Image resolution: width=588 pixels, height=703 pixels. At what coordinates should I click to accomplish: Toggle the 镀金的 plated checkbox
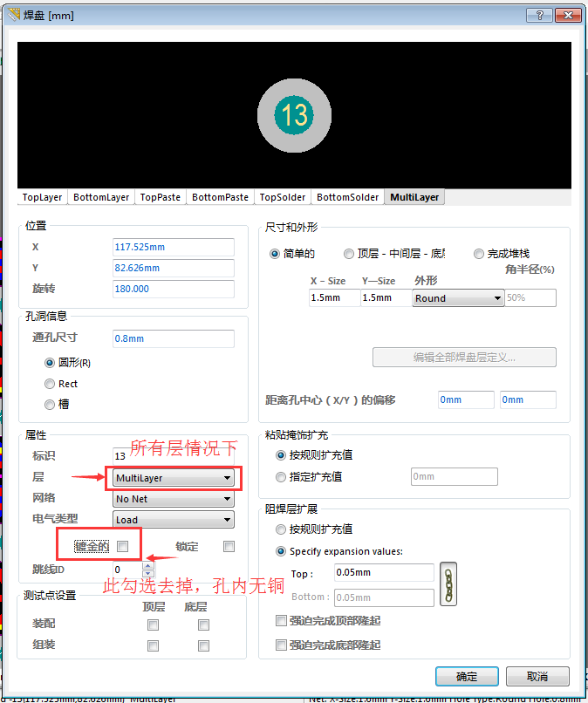click(123, 547)
